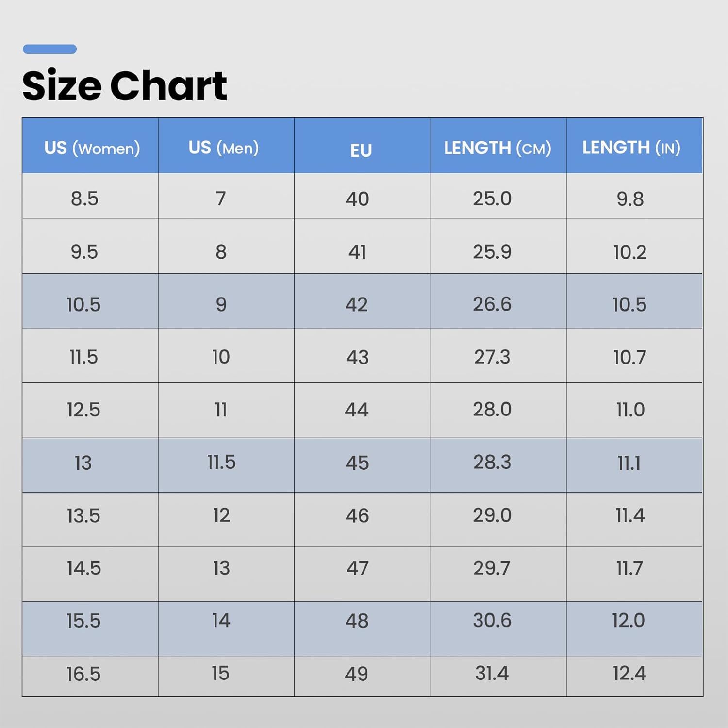Select the blue accent bar above the title
Viewport: 728px width, 728px height.
point(50,49)
